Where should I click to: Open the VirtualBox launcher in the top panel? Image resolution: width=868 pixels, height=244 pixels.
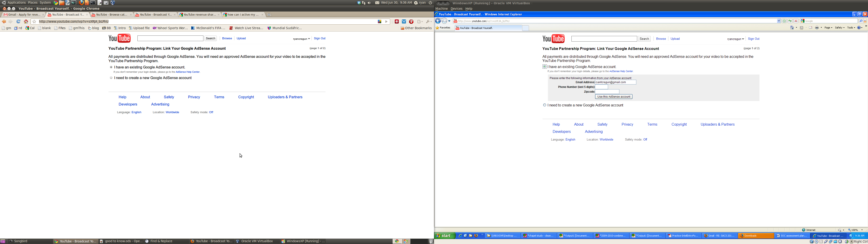113,3
